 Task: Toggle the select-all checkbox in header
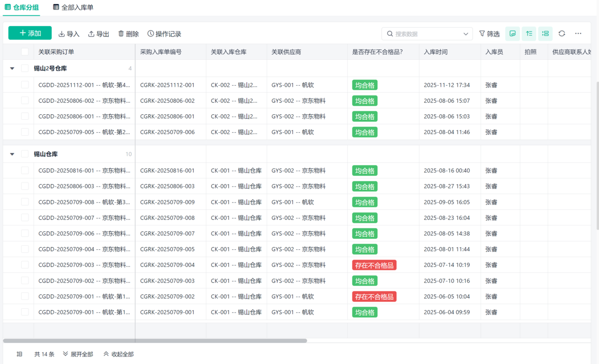point(25,51)
